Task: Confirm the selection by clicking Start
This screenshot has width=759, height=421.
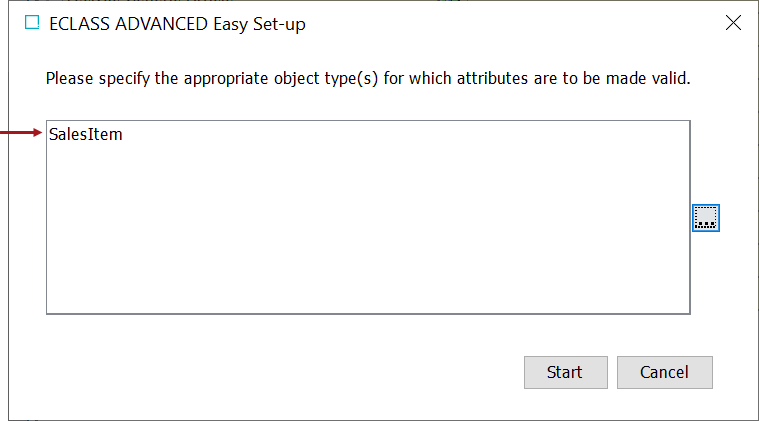Action: [x=565, y=372]
